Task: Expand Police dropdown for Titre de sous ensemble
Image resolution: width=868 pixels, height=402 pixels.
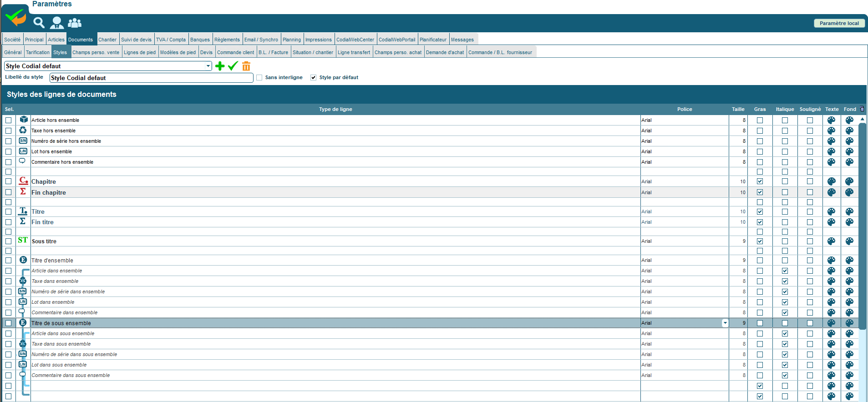Action: [725, 323]
